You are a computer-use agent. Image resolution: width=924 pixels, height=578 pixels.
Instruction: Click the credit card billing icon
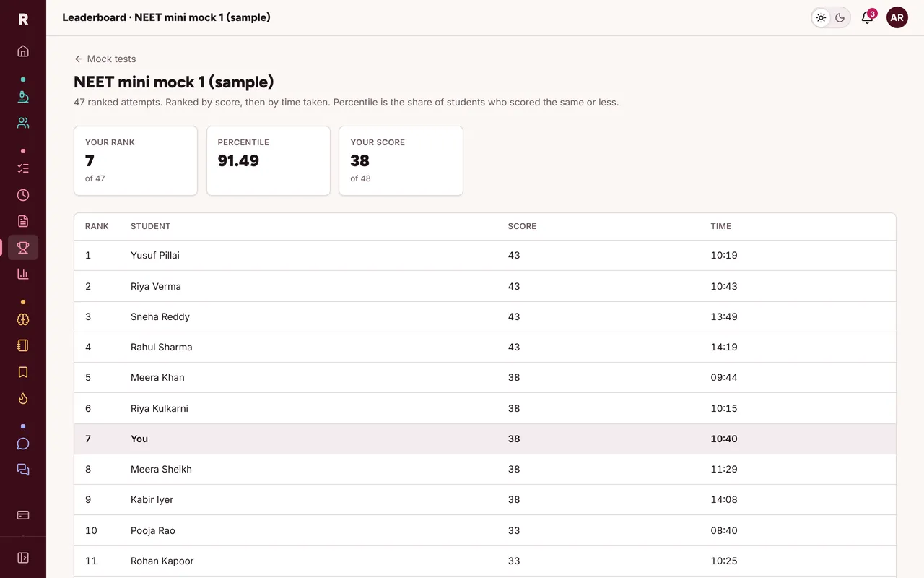point(23,515)
